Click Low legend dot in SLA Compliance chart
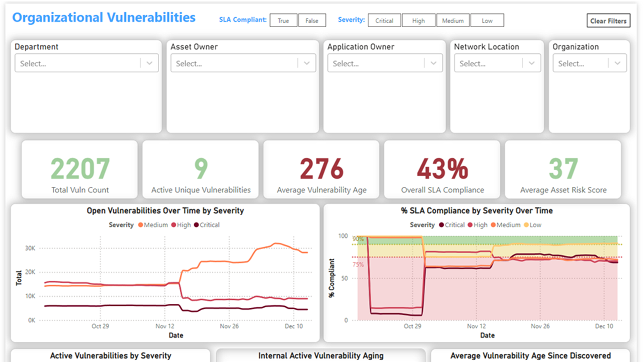This screenshot has height=362, width=644. tap(526, 225)
